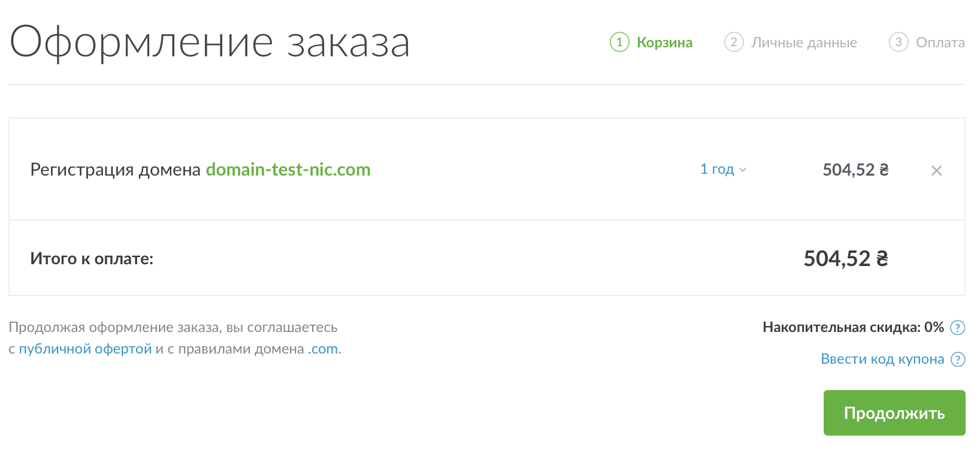The height and width of the screenshot is (453, 980).
Task: Click the step 2 circle icon
Action: click(x=734, y=43)
